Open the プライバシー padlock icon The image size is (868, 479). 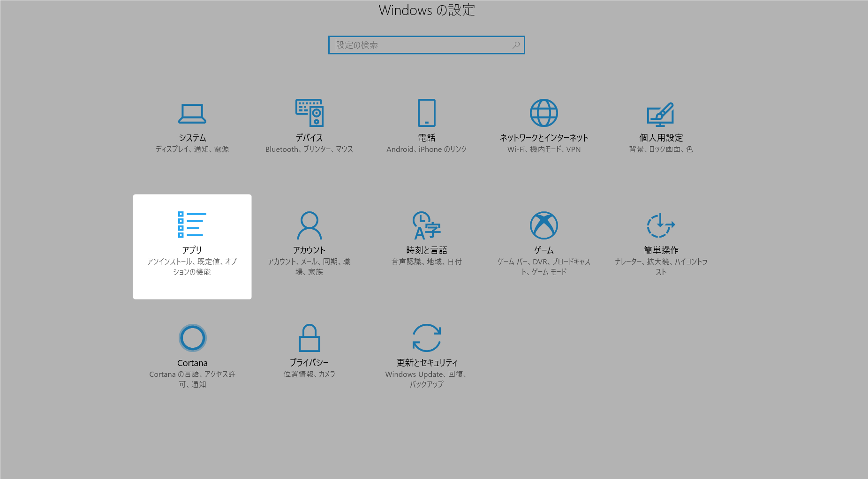tap(309, 338)
